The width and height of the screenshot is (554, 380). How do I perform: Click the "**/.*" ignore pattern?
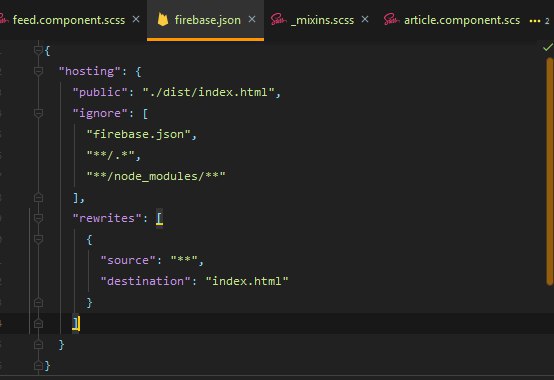click(111, 155)
